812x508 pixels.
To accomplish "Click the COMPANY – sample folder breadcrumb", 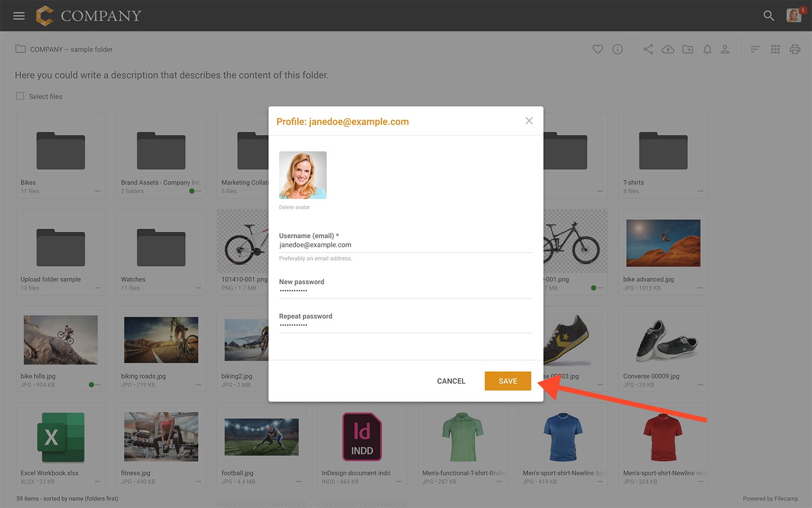I will point(71,49).
